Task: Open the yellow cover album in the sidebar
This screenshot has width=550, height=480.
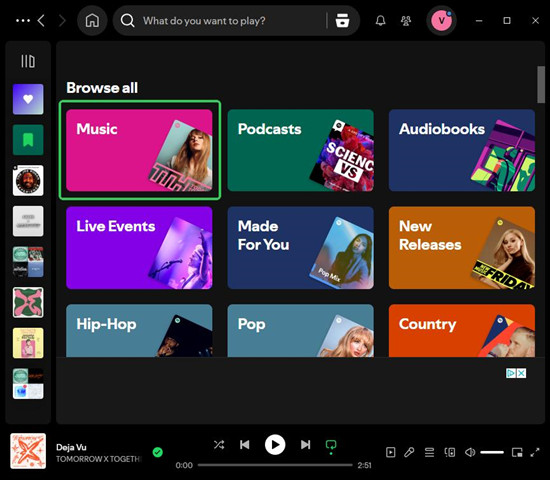Action: [x=28, y=343]
